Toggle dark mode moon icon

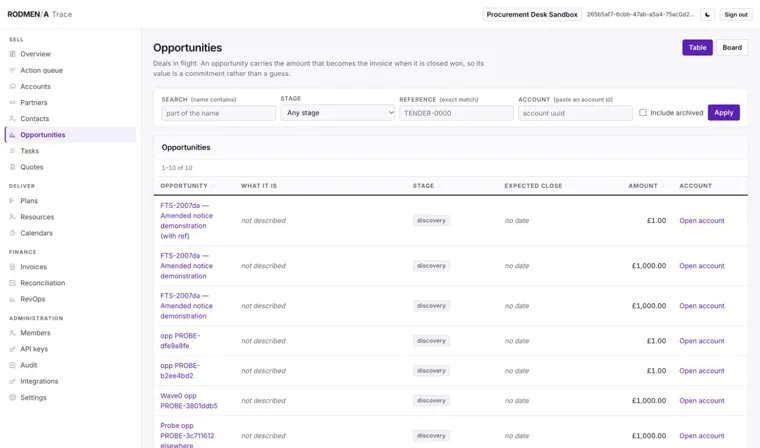click(x=707, y=15)
